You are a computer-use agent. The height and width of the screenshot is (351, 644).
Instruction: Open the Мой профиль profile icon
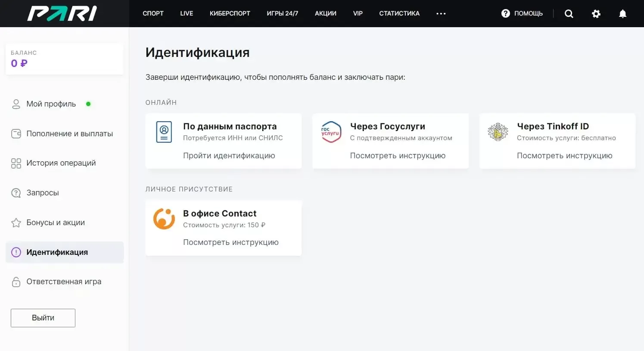tap(16, 103)
